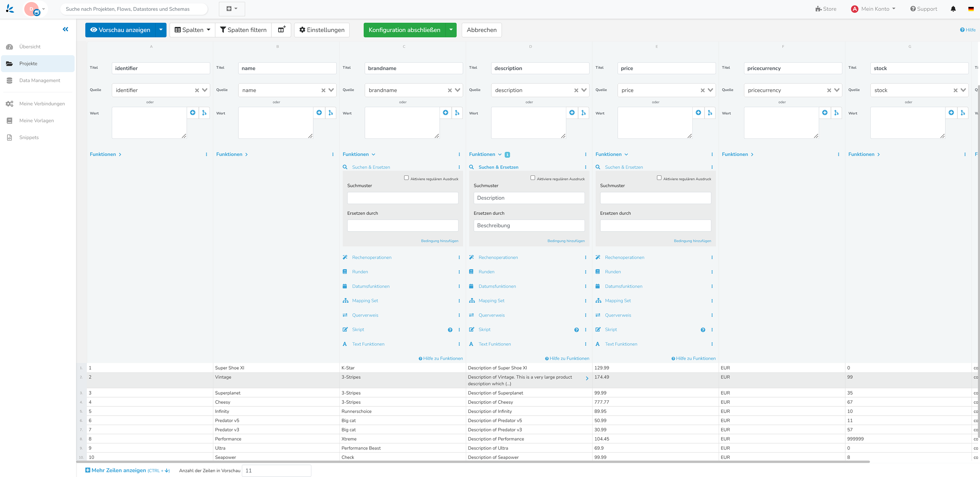Open dropdown arrow next to Konfiguration abschließen
Screen dimensions: 980x477
pos(451,30)
